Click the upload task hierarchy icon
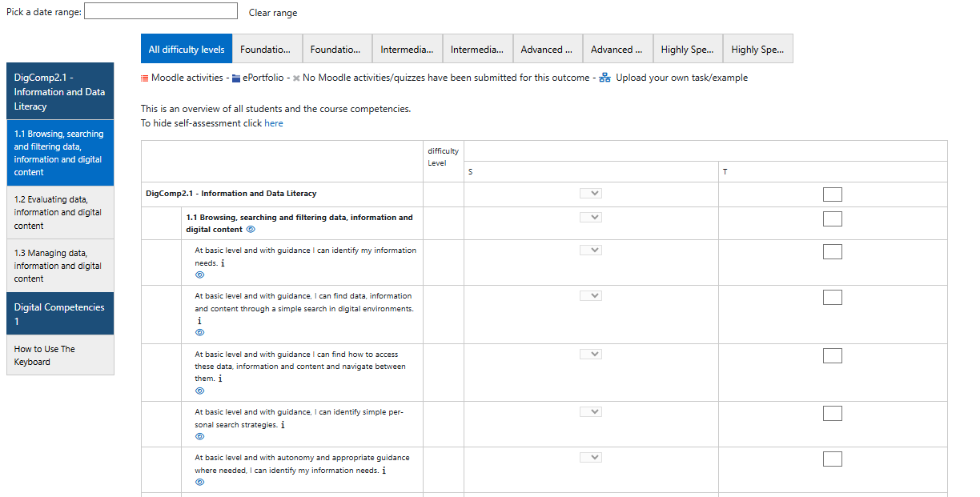 (x=605, y=78)
